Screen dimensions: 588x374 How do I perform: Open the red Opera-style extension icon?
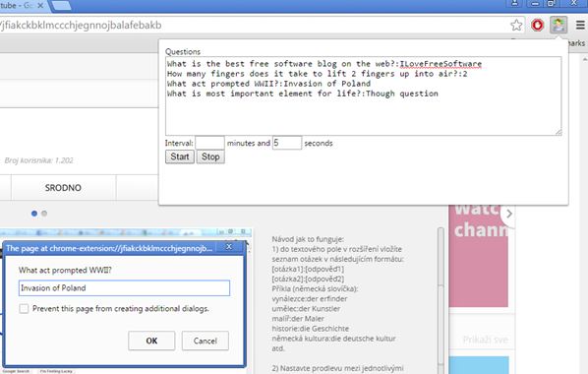point(538,26)
